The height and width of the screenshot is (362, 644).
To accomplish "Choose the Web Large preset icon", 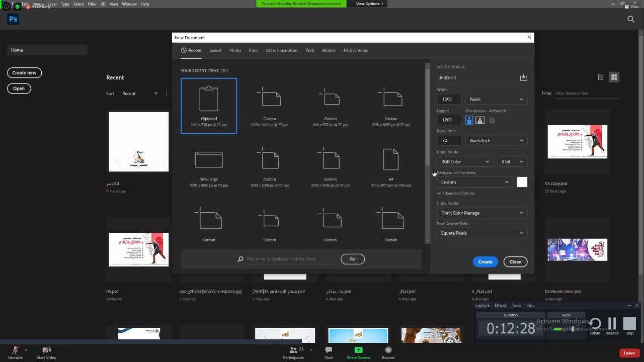I will [x=209, y=160].
